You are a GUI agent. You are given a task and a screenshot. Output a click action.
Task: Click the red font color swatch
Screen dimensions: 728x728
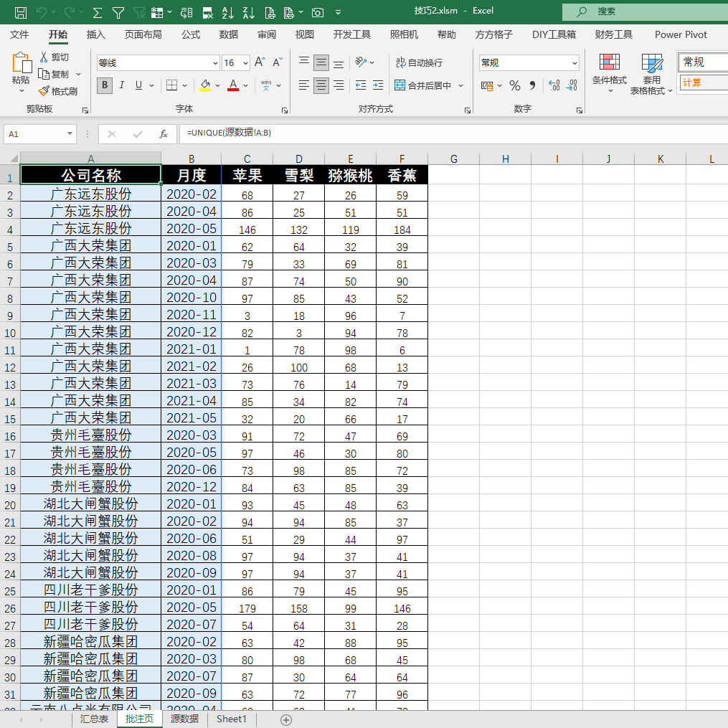(x=233, y=85)
